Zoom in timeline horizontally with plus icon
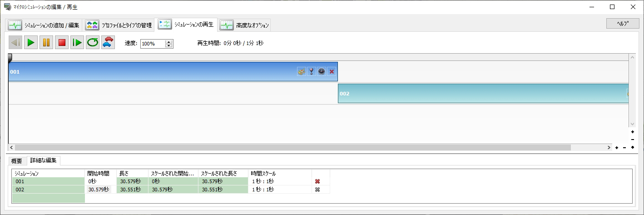This screenshot has height=215, width=644. (x=617, y=148)
